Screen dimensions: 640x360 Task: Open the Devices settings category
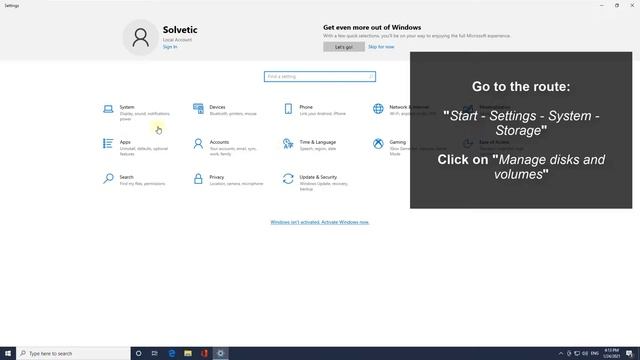pos(225,110)
